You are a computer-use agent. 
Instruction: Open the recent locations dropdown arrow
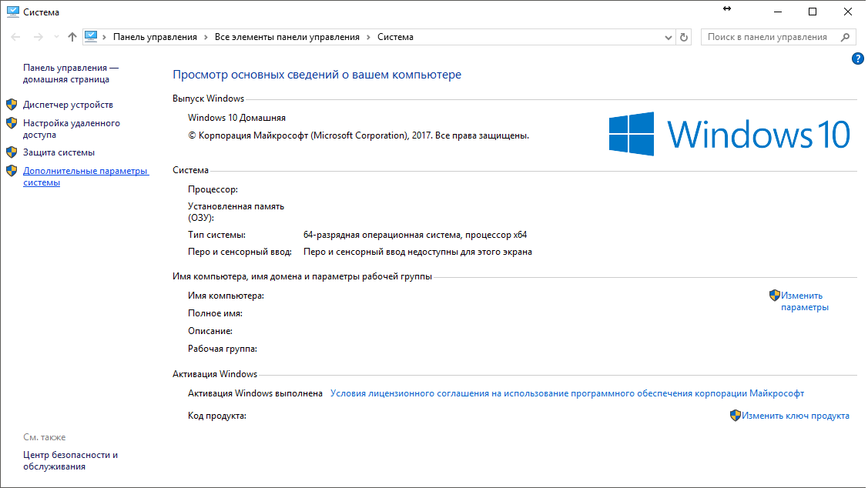point(56,37)
